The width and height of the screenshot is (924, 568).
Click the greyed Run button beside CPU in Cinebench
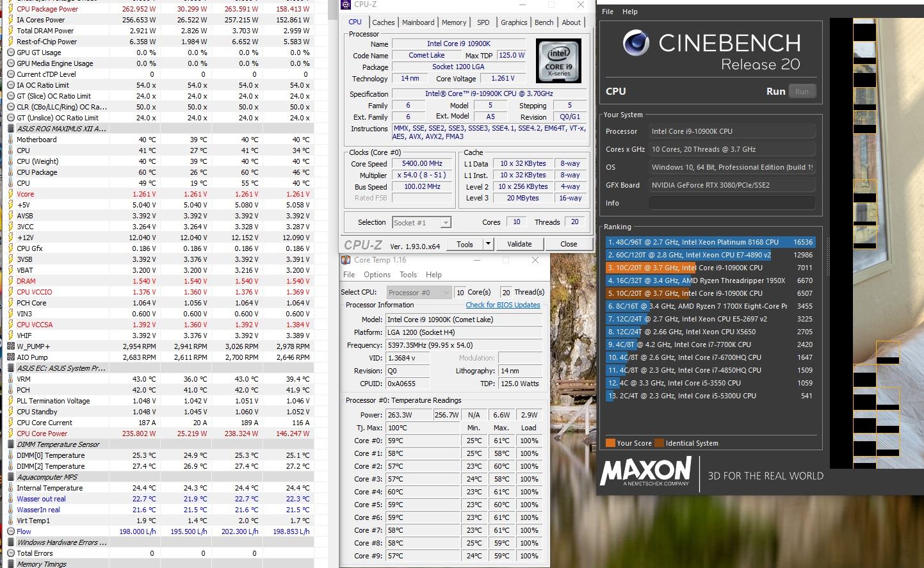(802, 92)
